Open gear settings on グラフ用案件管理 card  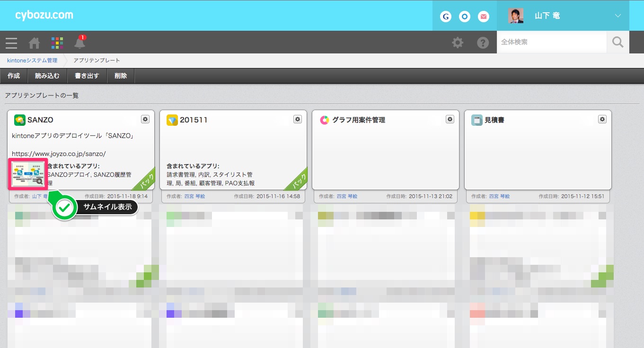tap(450, 119)
